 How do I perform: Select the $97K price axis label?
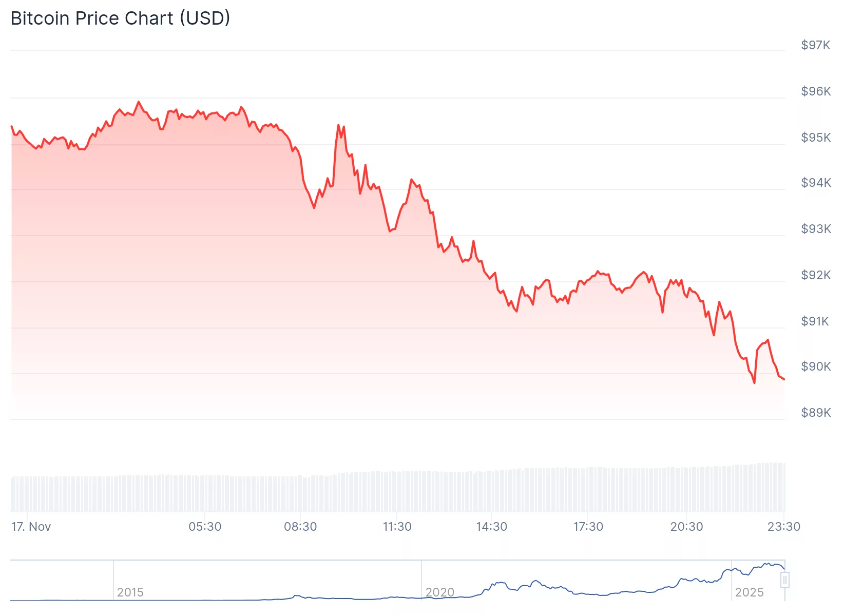(815, 45)
